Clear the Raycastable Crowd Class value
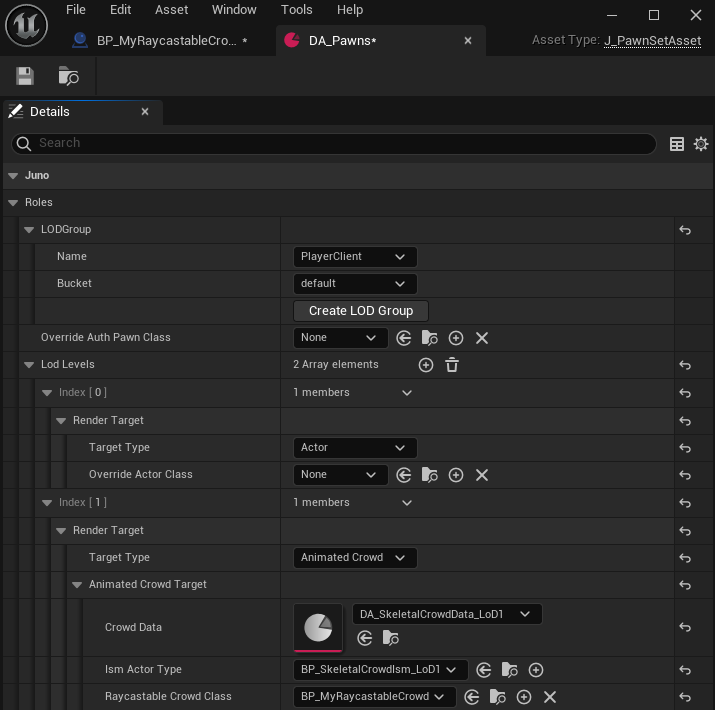Screen dimensions: 715x710 coord(549,697)
